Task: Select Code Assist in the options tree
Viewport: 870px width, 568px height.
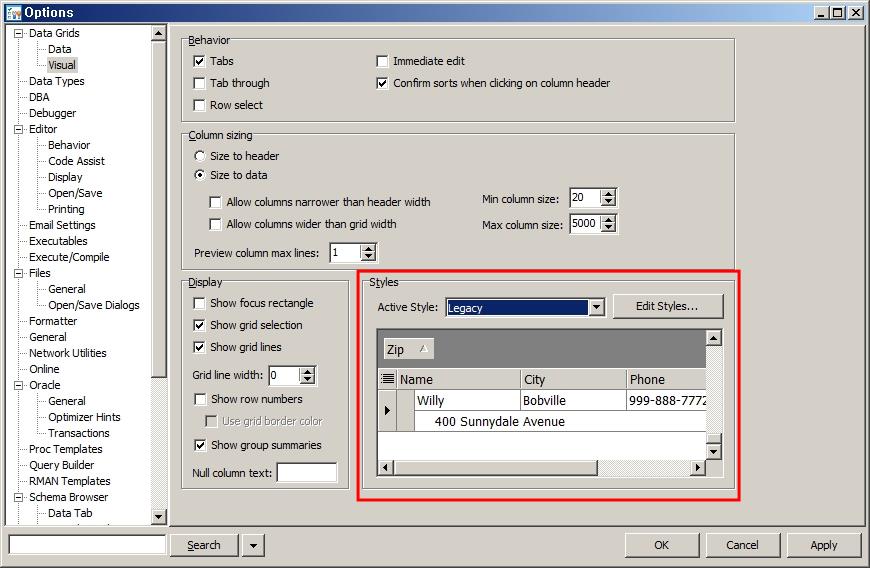Action: tap(76, 161)
